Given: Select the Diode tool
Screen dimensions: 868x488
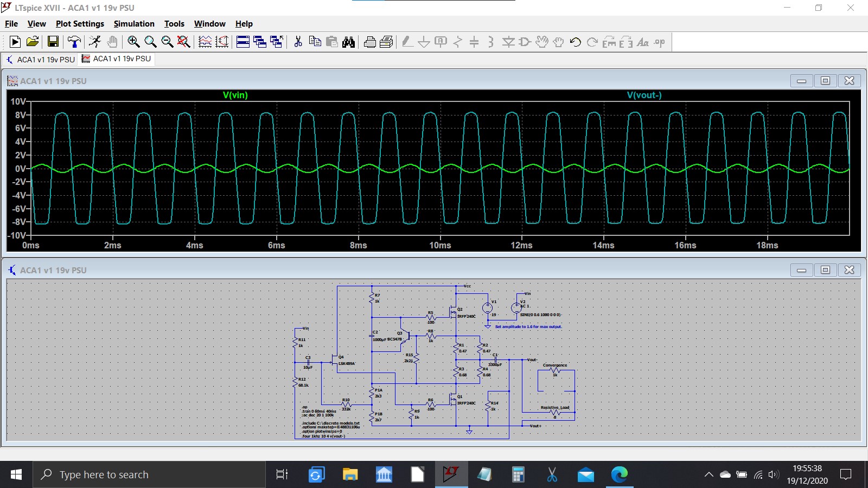Looking at the screenshot, I should pos(508,42).
